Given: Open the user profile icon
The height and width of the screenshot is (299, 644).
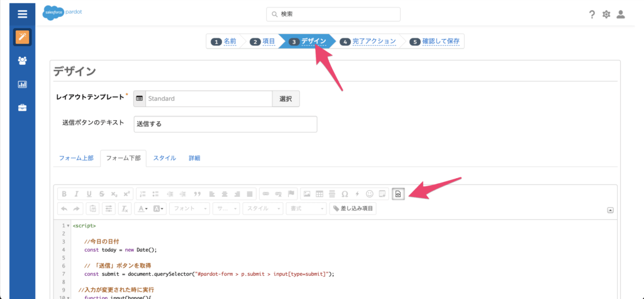Looking at the screenshot, I should 621,14.
